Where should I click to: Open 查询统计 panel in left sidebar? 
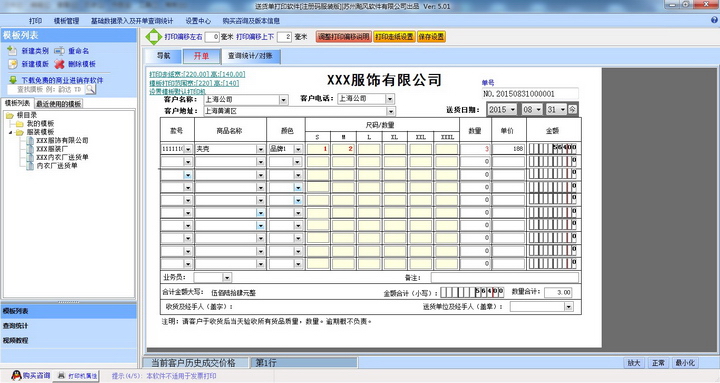69,326
